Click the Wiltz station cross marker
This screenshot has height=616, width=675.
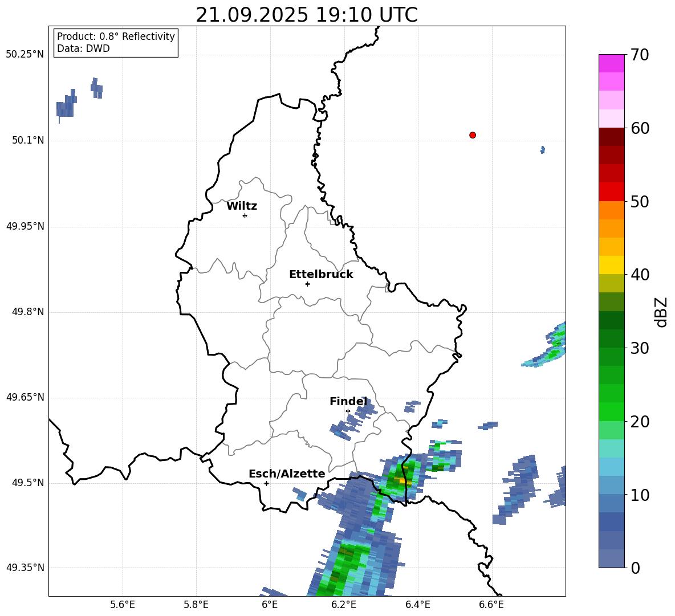click(245, 215)
